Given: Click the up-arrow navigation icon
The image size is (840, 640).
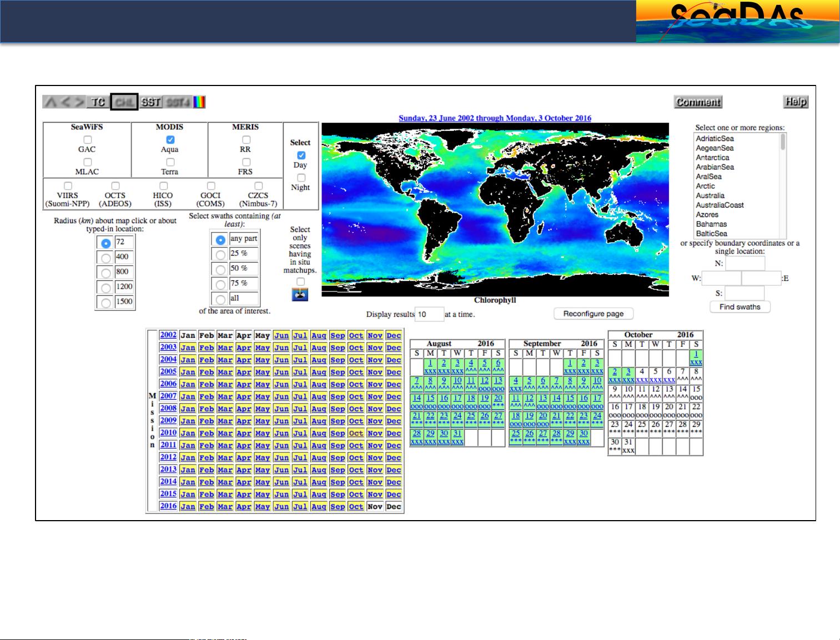Looking at the screenshot, I should (51, 102).
